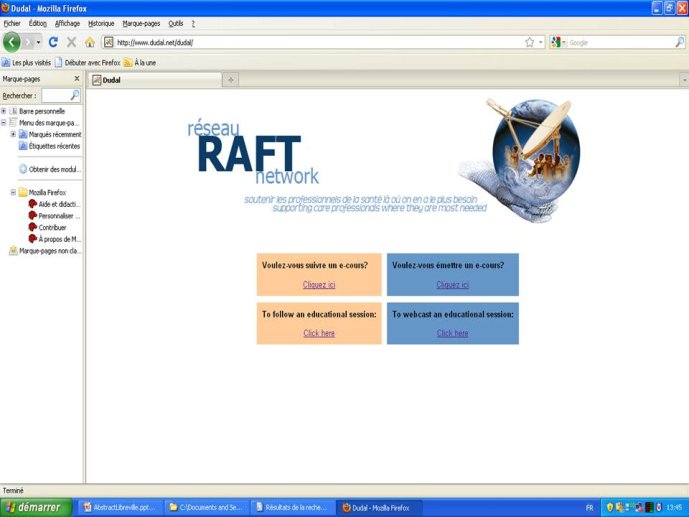
Task: Expand the Barre personnelle folder
Action: point(4,111)
